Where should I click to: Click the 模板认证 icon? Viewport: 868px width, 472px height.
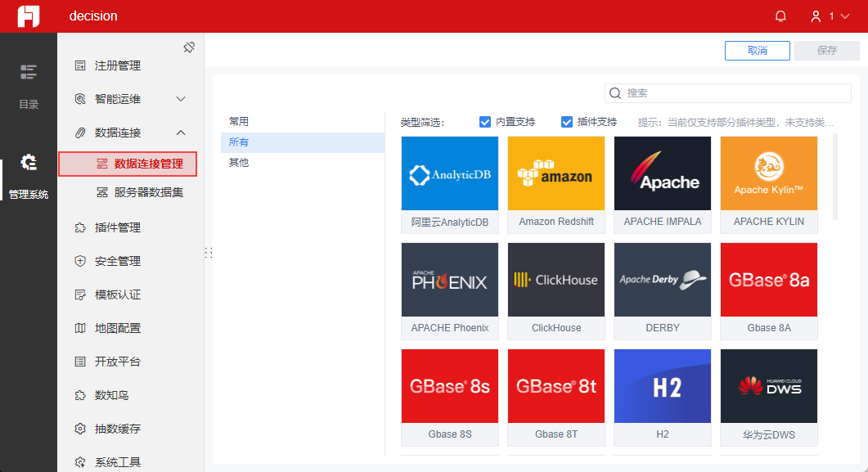80,294
